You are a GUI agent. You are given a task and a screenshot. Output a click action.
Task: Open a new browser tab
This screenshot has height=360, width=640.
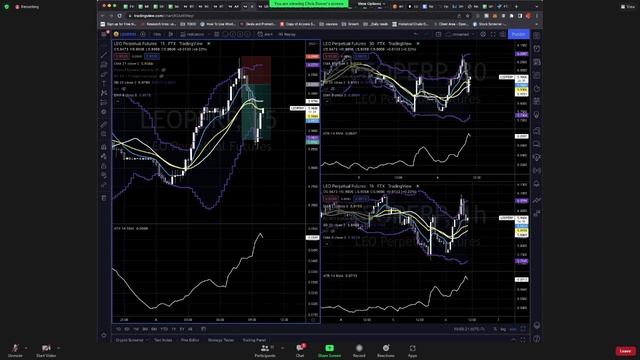516,7
